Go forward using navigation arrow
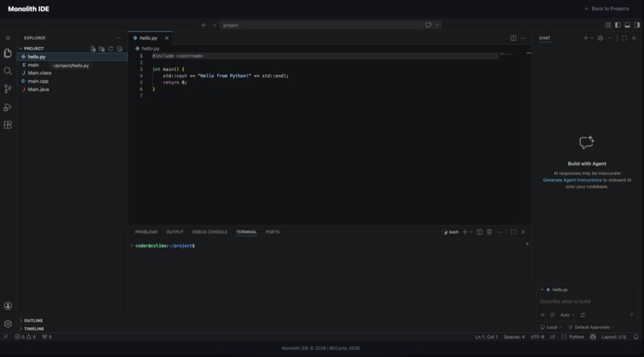Viewport: 644px width, 357px height. (213, 25)
